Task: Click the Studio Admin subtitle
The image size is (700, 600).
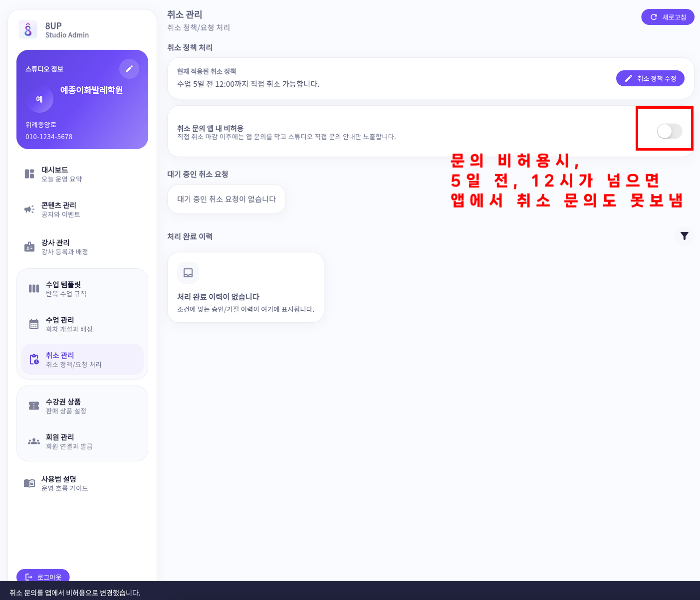Action: (67, 35)
